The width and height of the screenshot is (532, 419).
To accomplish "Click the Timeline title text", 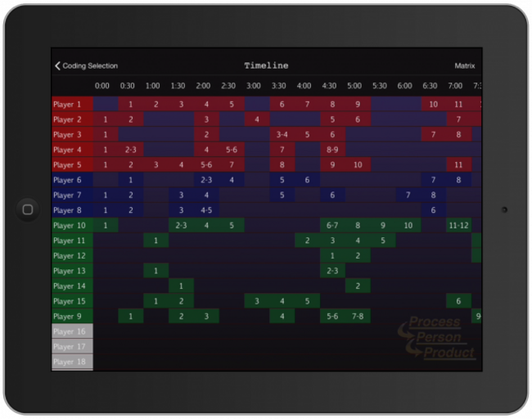I will point(266,66).
